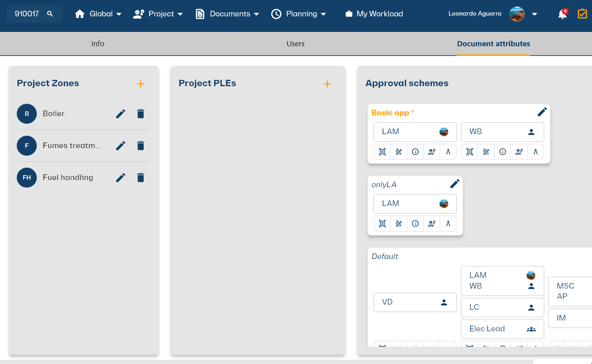Image resolution: width=592 pixels, height=364 pixels.
Task: Click draw/markup icon under Basic app LAM
Action: pos(399,152)
